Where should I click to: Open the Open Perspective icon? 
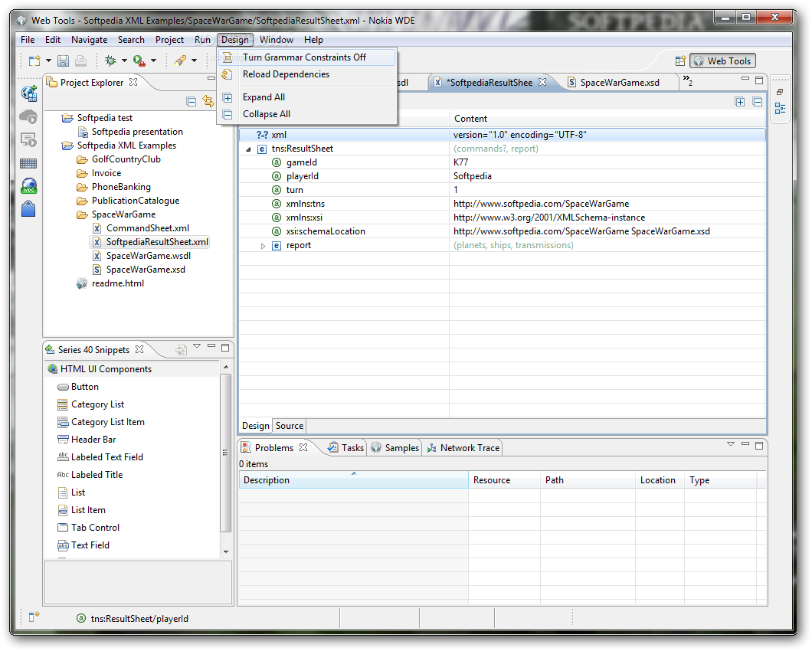tap(680, 61)
